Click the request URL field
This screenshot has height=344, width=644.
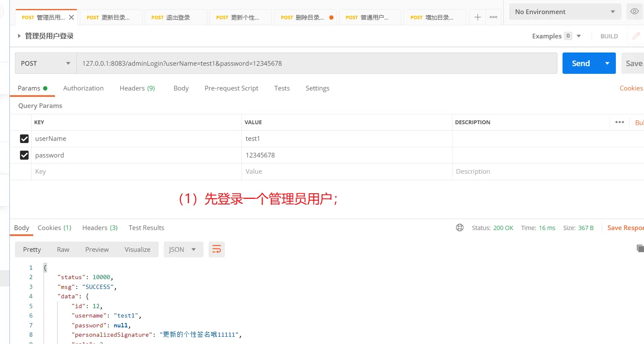[x=317, y=63]
